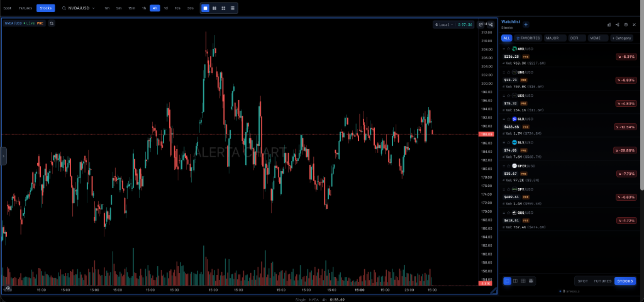This screenshot has width=644, height=302.
Task: Select the FAVORITES watchlist filter
Action: click(528, 38)
